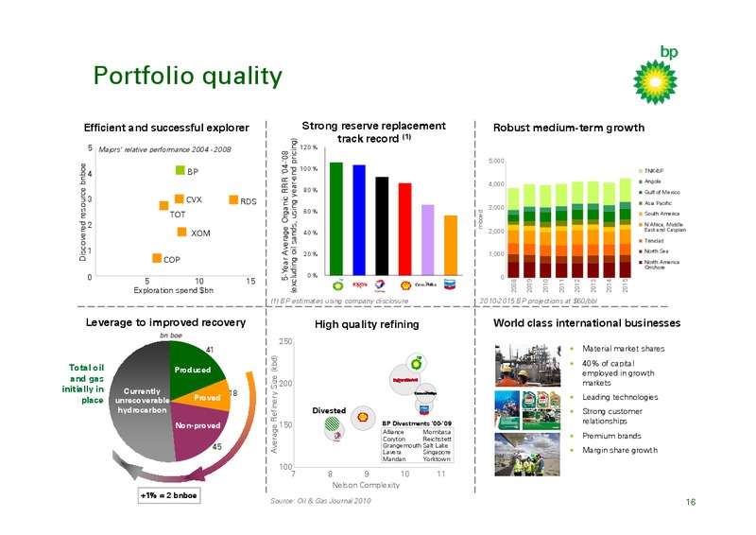This screenshot has width=756, height=535.
Task: Click the tall green BP bar in the RRR chart
Action: click(x=336, y=218)
